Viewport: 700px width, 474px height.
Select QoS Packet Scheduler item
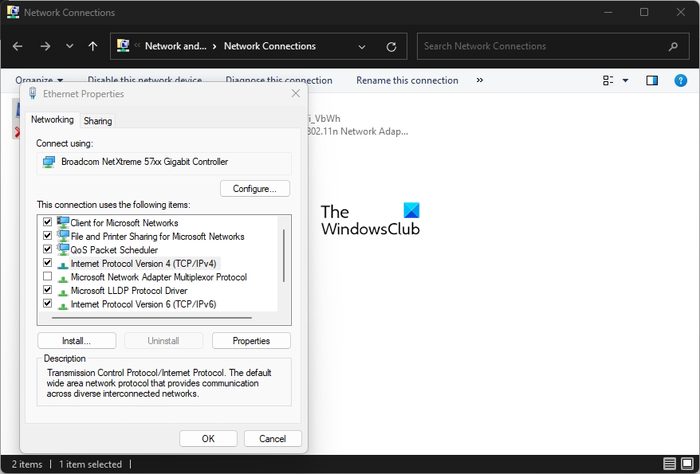(114, 250)
